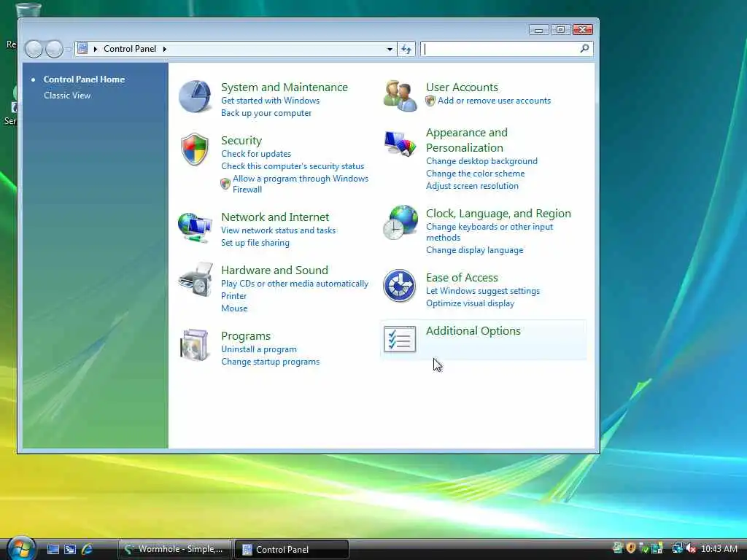The image size is (747, 560).
Task: Click Add or remove user accounts
Action: 494,101
